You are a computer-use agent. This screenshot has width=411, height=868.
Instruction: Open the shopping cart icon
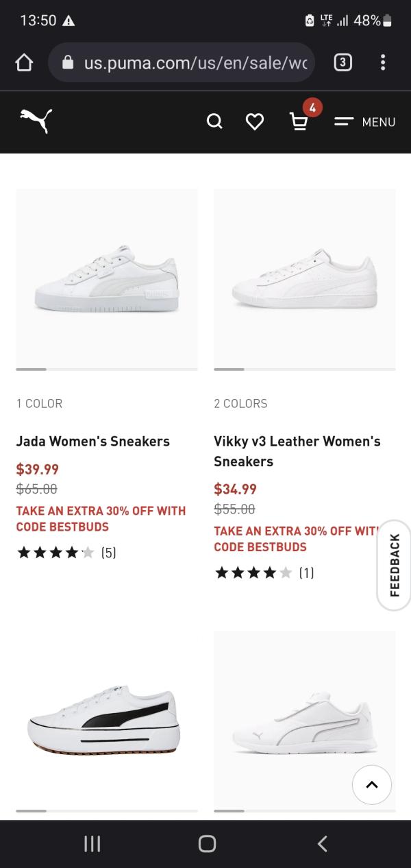(x=299, y=121)
